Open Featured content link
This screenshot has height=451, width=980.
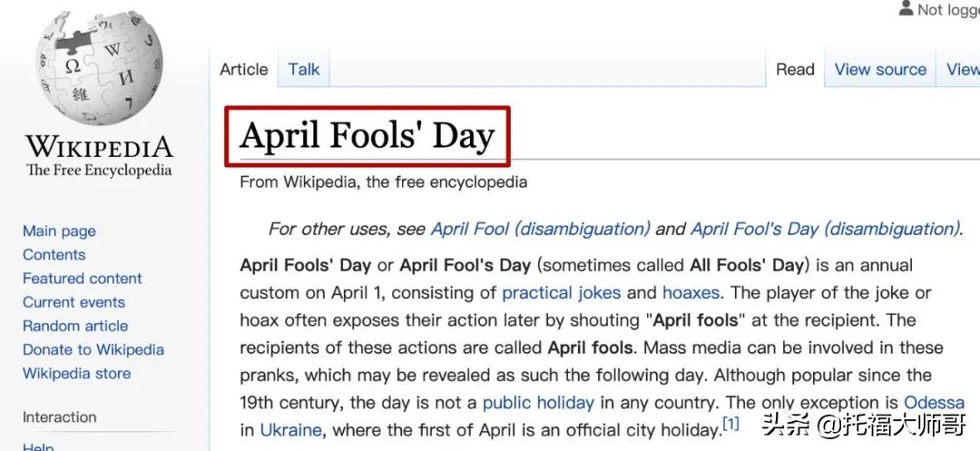coord(83,279)
